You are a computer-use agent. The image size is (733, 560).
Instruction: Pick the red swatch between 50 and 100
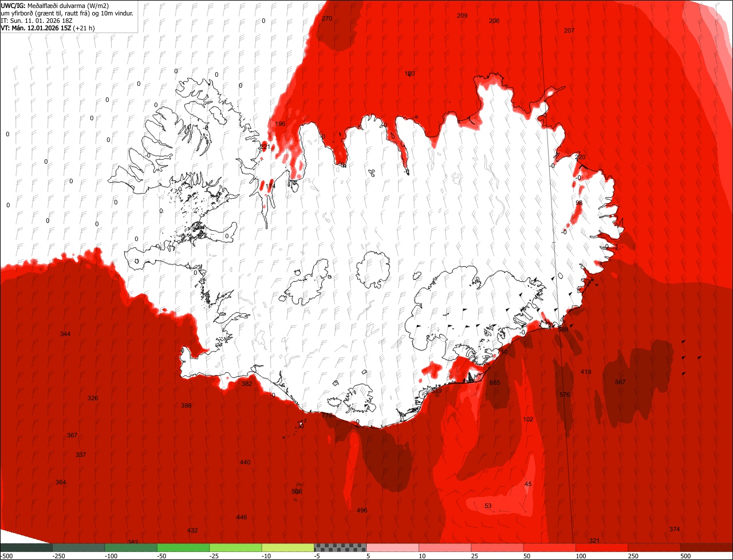550,547
